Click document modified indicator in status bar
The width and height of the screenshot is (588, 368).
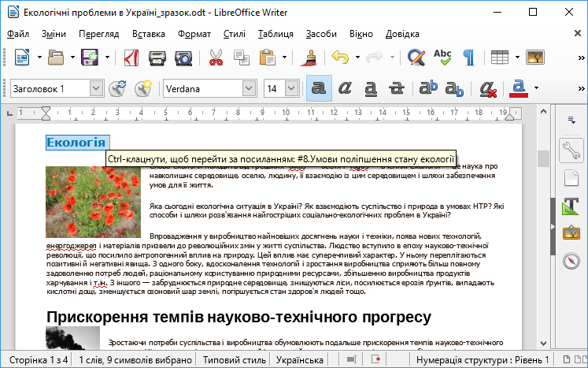[x=376, y=359]
